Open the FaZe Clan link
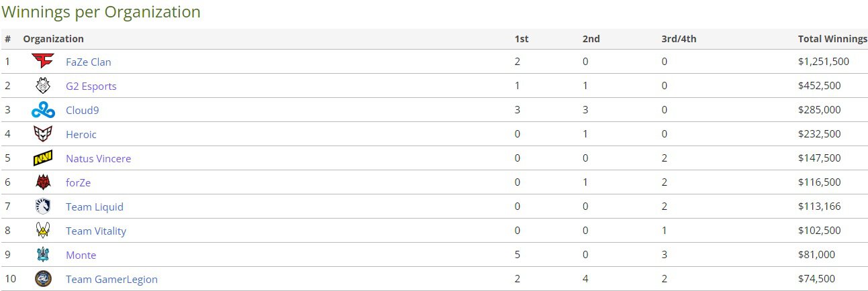The height and width of the screenshot is (291, 868). [89, 62]
